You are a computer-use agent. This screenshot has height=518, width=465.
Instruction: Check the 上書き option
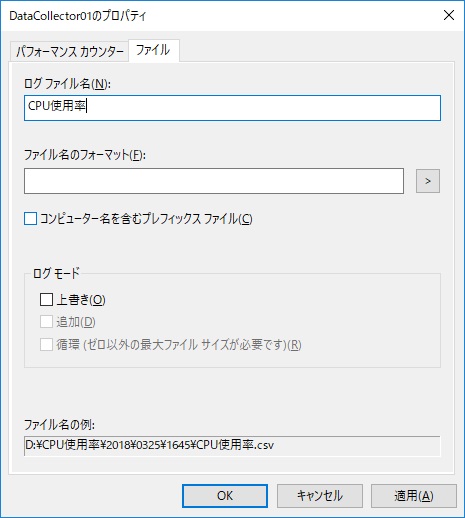click(46, 299)
